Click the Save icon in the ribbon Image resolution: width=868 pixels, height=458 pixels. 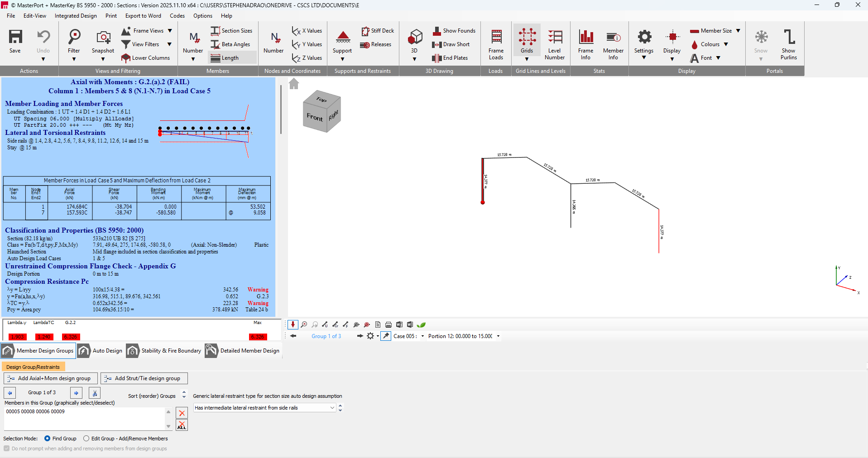pos(15,37)
